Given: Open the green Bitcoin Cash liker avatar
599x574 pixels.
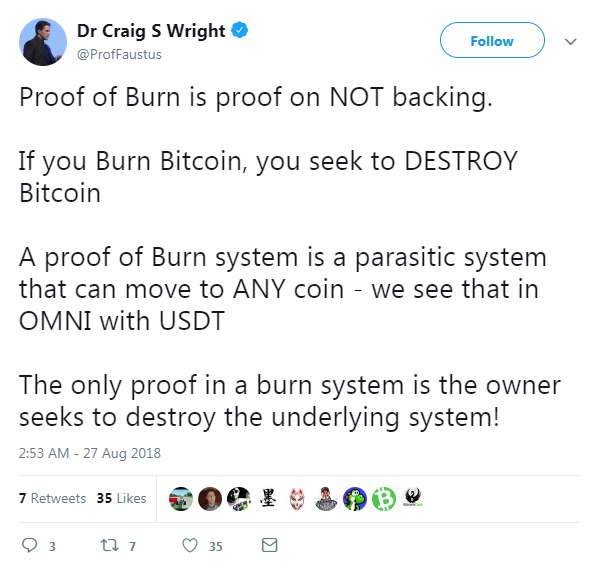Looking at the screenshot, I should point(384,499).
